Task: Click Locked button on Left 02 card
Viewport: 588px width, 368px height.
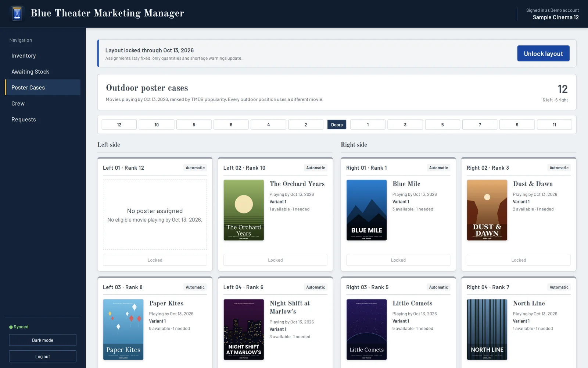Action: (275, 260)
